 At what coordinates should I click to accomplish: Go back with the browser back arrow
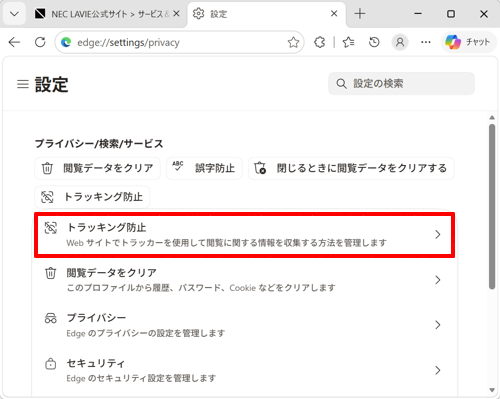click(x=14, y=42)
